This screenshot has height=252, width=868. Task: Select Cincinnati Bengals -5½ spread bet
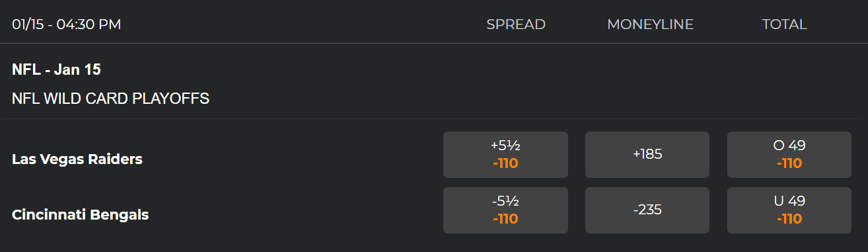[x=505, y=210]
